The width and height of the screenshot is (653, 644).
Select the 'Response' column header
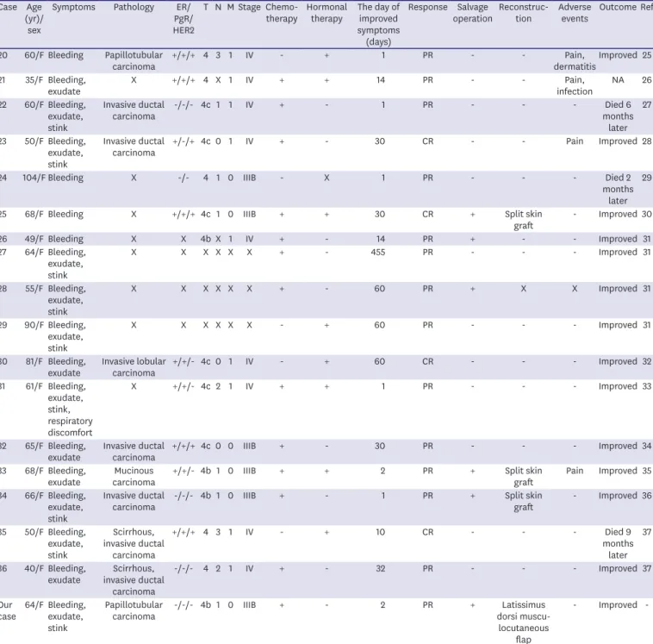427,7
